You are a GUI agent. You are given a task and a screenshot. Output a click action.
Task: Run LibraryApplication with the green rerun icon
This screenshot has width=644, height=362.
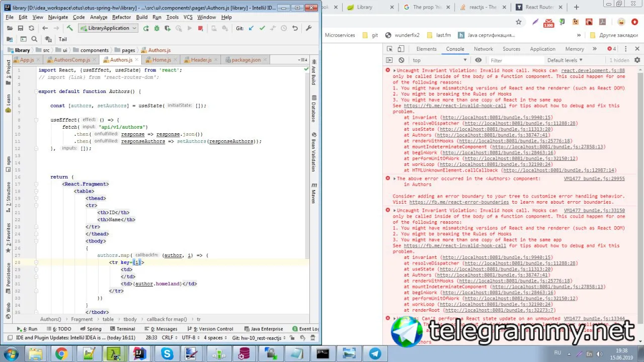click(x=146, y=28)
